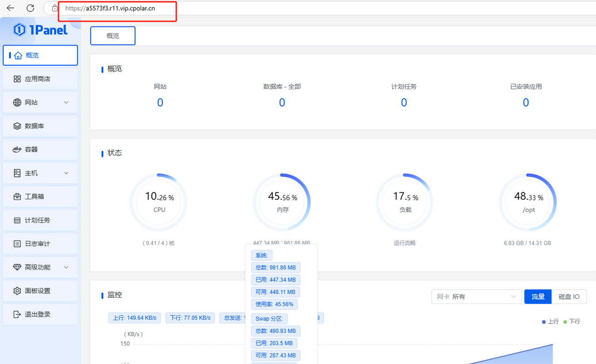Switch monitor to 磁盘 IO view
596x364 pixels.
(569, 297)
